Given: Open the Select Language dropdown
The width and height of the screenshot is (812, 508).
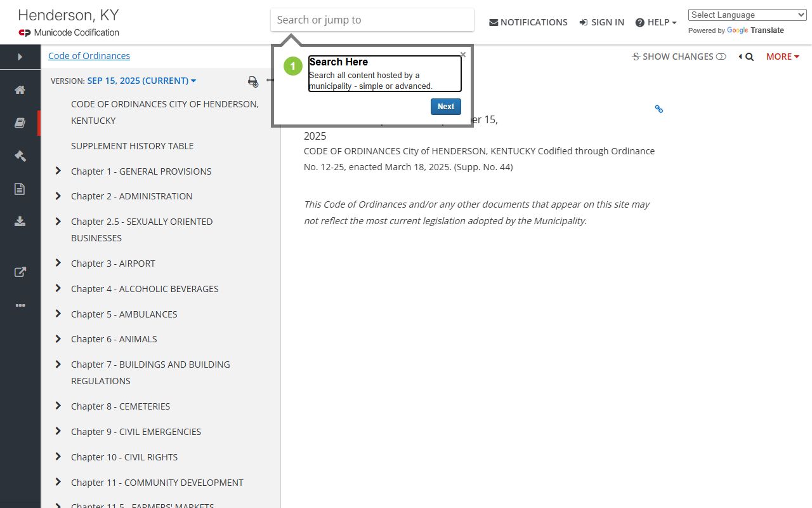Looking at the screenshot, I should click(x=747, y=15).
